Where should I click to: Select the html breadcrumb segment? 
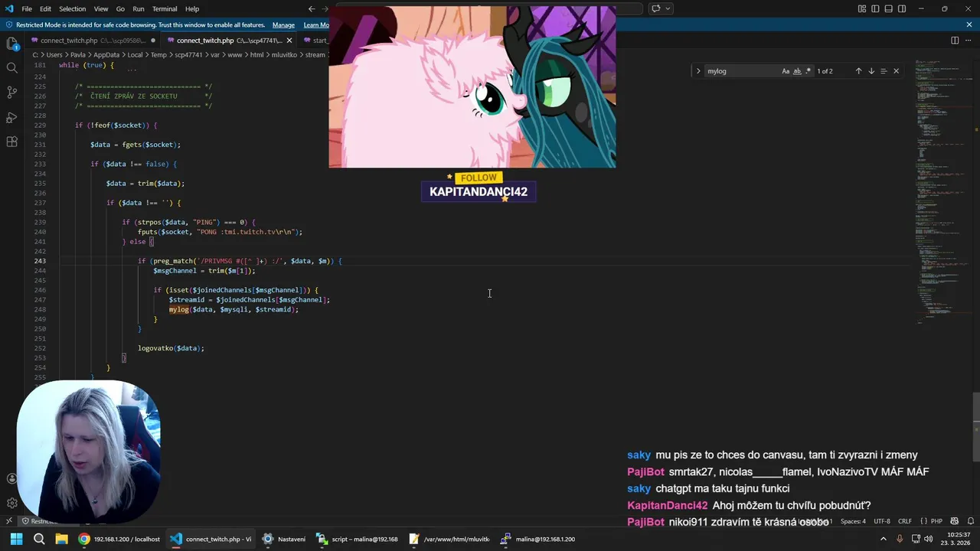coord(256,55)
